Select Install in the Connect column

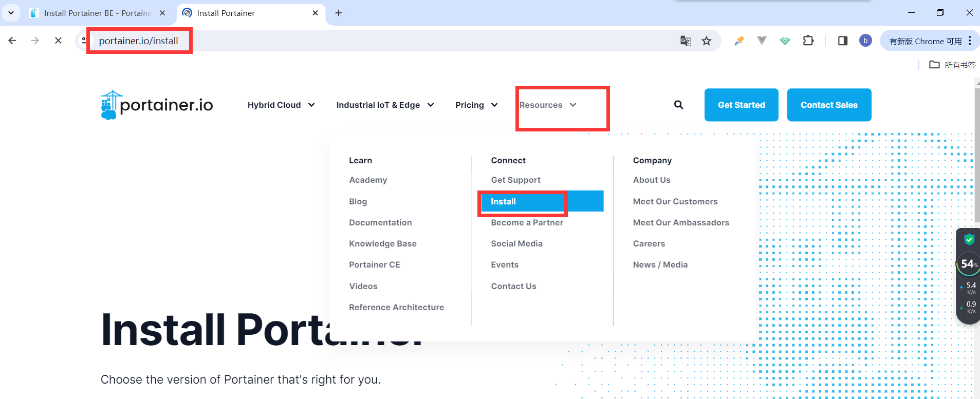(542, 201)
